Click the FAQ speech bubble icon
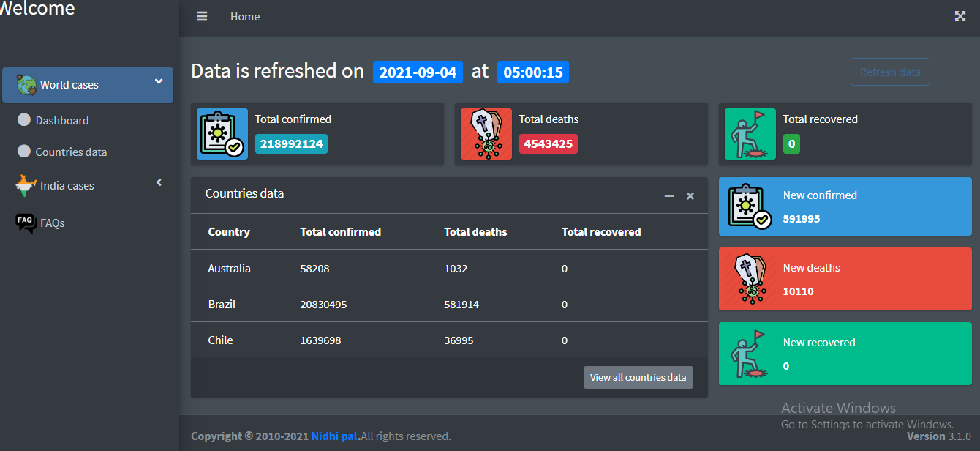980x451 pixels. (x=26, y=223)
